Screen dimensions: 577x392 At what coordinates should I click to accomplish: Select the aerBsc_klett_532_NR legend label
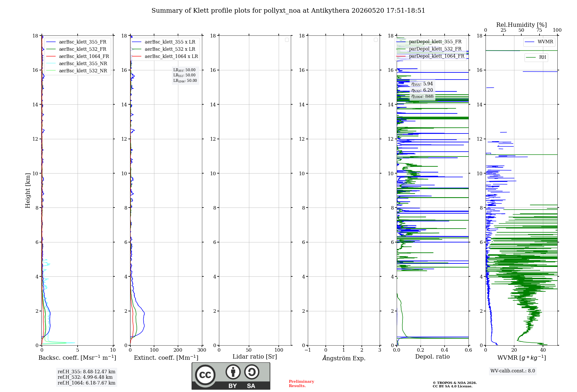[83, 71]
